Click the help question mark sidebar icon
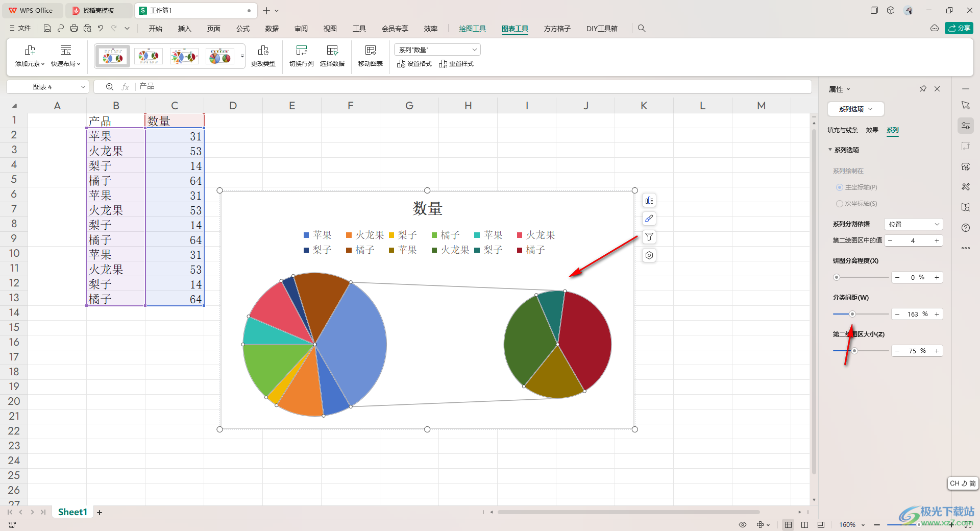This screenshot has height=531, width=980. 965,228
